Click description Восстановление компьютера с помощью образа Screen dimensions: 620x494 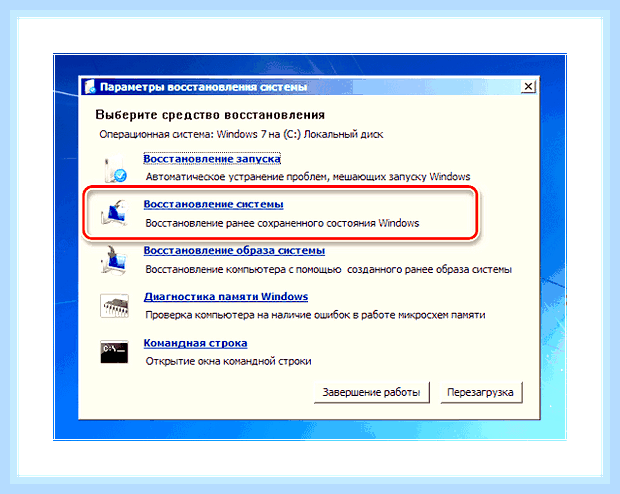(x=329, y=269)
